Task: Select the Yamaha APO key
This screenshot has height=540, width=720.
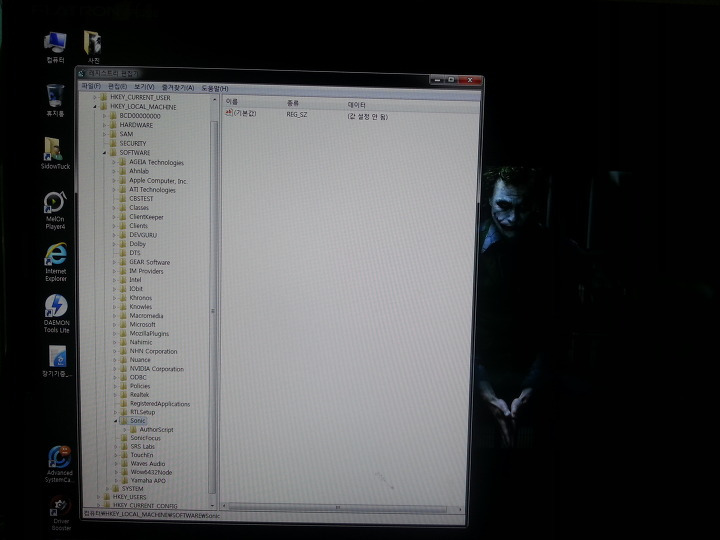Action: [x=148, y=480]
